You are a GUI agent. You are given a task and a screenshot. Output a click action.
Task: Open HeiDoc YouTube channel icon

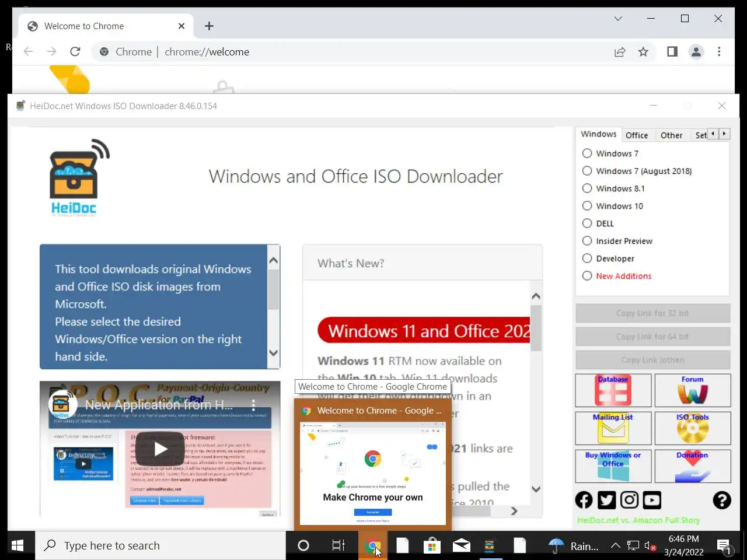(x=652, y=500)
